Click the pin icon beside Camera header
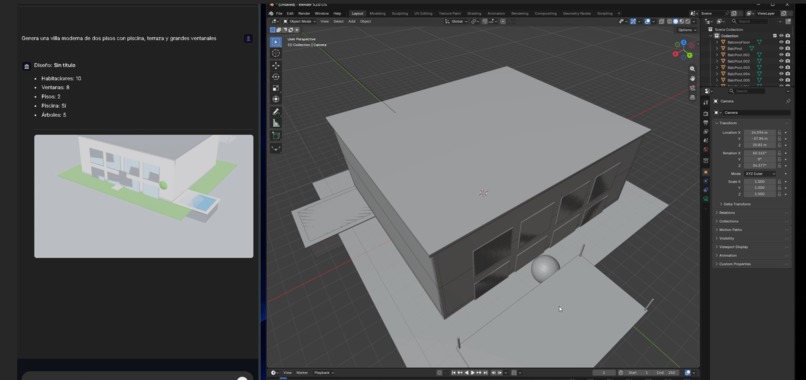The height and width of the screenshot is (380, 806). (788, 101)
